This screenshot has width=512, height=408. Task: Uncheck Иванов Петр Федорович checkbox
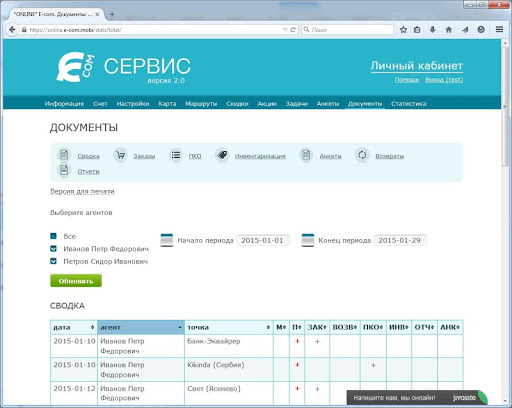click(53, 249)
